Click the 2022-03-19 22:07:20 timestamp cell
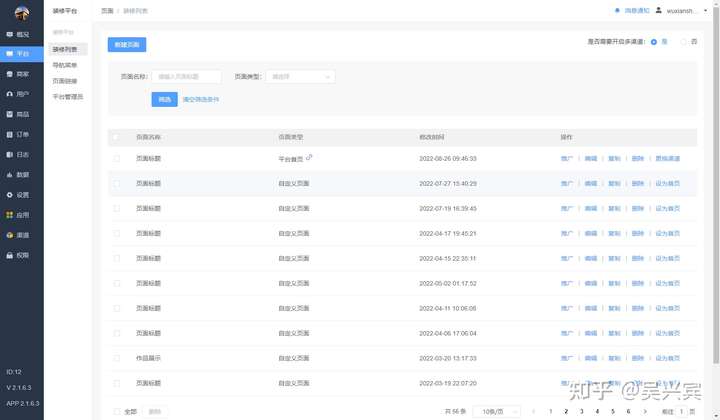 tap(448, 383)
